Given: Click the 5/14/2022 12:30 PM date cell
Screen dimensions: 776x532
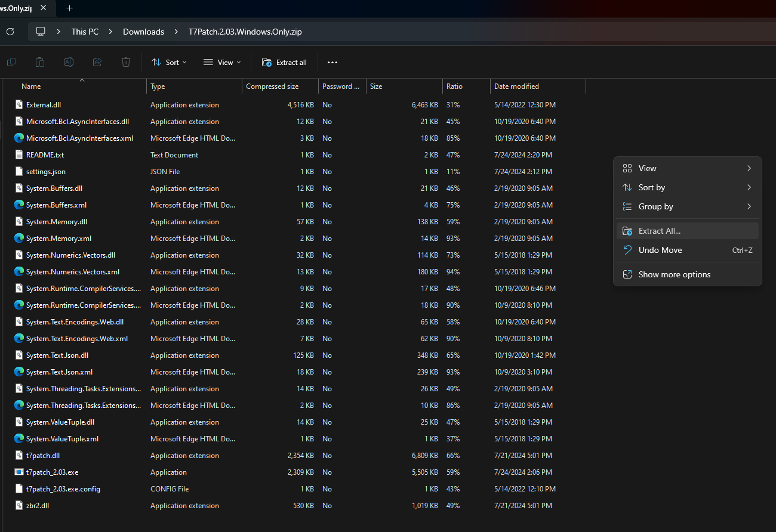Looking at the screenshot, I should coord(525,104).
